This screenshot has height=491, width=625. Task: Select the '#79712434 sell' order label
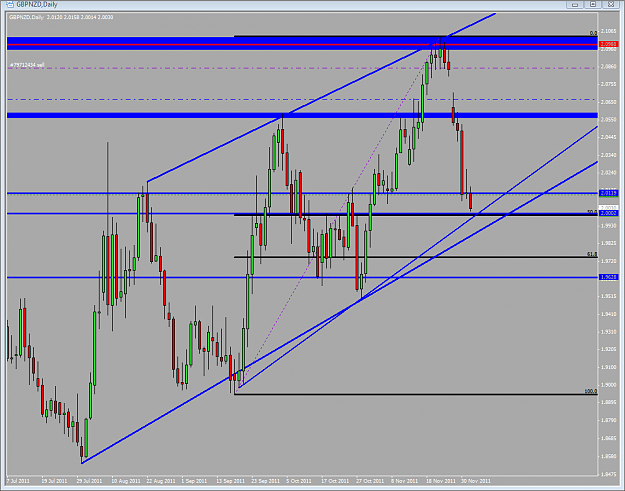point(27,65)
